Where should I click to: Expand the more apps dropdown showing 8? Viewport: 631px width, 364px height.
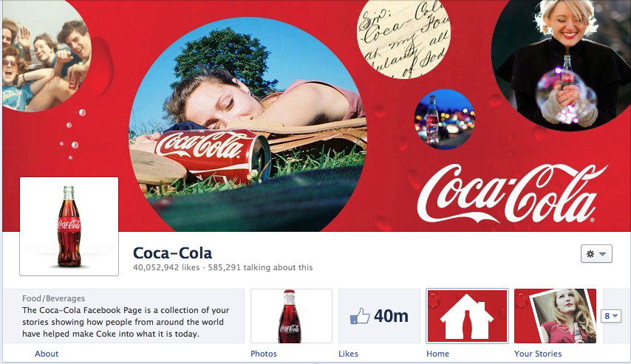(x=613, y=316)
